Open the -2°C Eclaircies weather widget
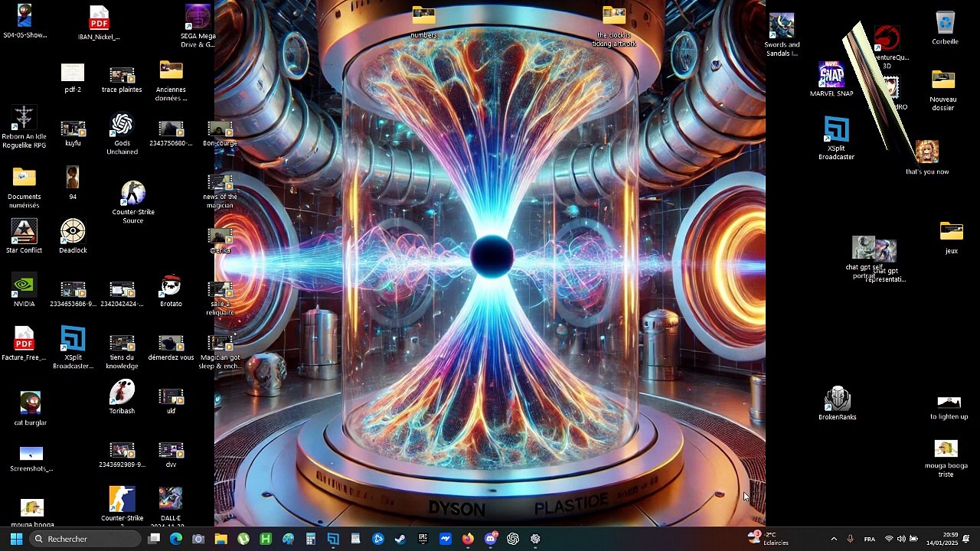The image size is (980, 551). pos(768,539)
